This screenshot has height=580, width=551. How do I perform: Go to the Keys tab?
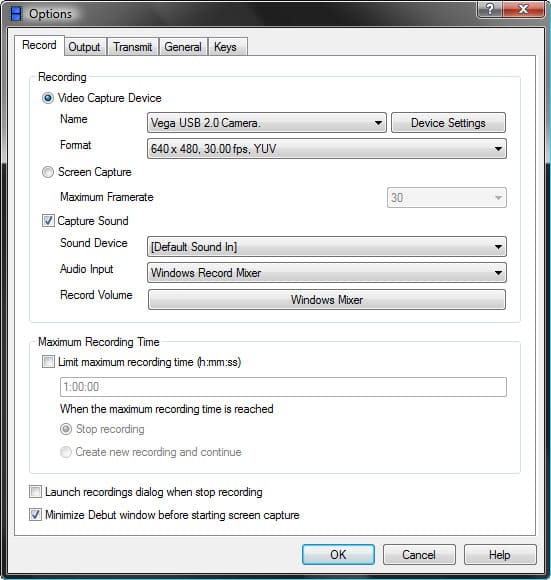(x=226, y=47)
